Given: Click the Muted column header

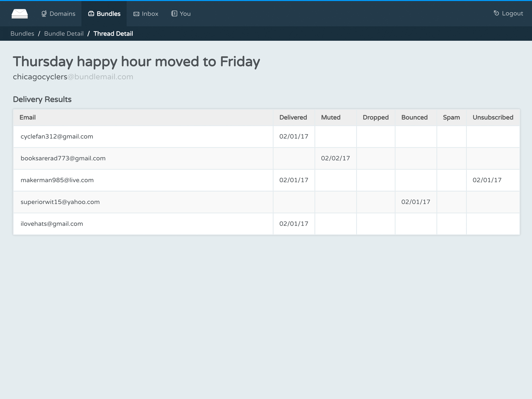Looking at the screenshot, I should click(336, 117).
